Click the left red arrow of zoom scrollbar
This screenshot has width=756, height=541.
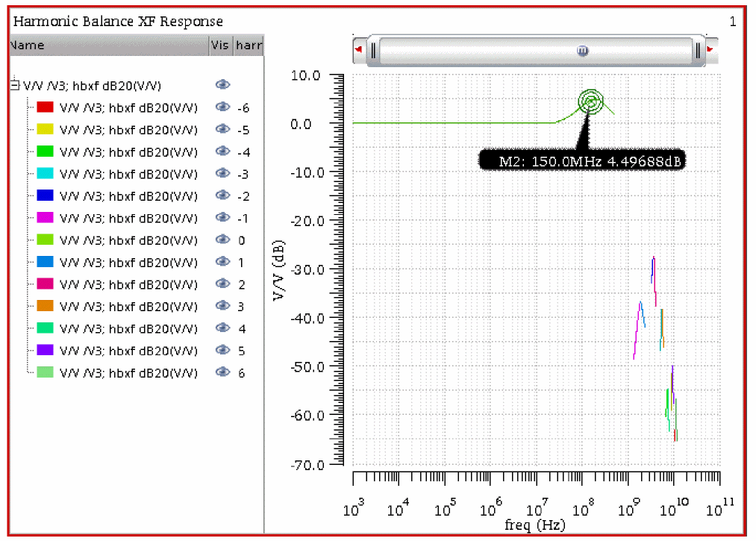[x=358, y=49]
